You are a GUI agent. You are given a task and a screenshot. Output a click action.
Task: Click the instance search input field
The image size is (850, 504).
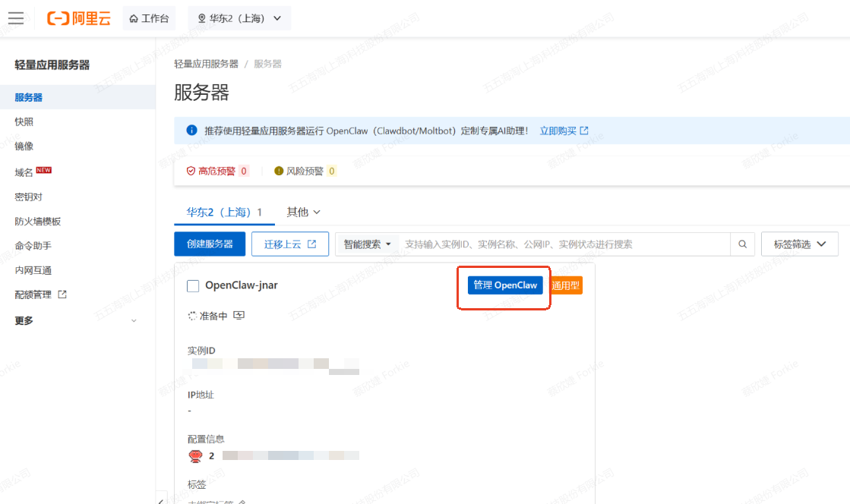[x=562, y=244]
